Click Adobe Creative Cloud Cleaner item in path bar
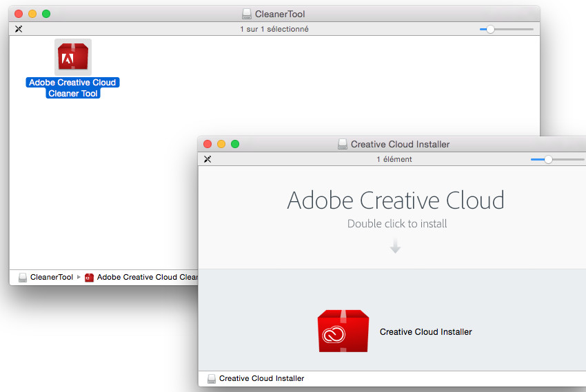Screen dimensions: 586x392 tap(141, 277)
